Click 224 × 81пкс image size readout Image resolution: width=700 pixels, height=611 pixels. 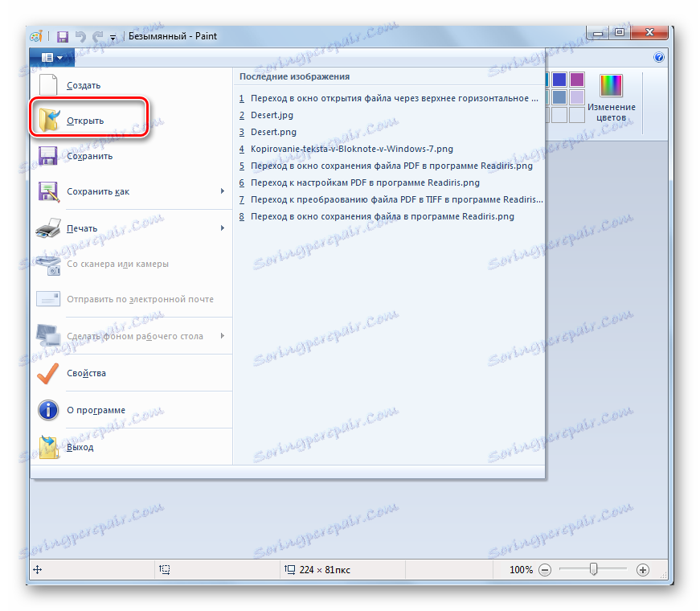(x=325, y=570)
